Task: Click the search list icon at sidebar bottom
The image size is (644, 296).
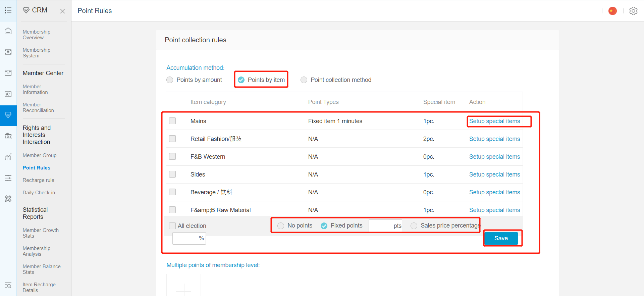Action: coord(8,285)
